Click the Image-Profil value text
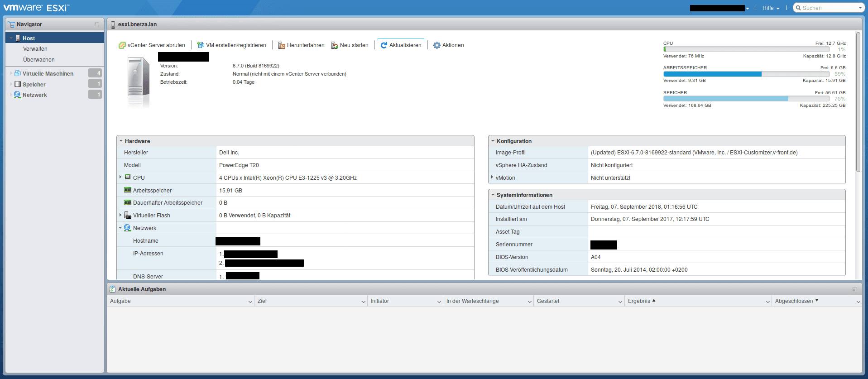 coord(694,153)
